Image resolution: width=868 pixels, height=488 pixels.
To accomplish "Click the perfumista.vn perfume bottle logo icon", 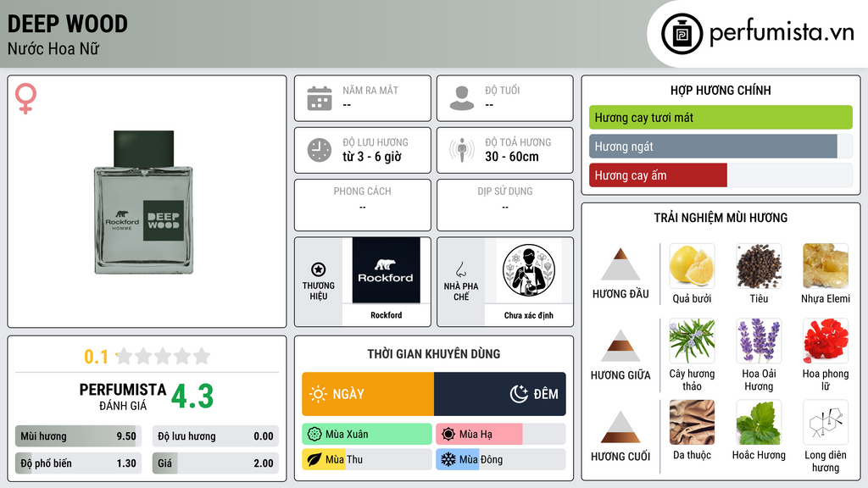I will tap(682, 34).
